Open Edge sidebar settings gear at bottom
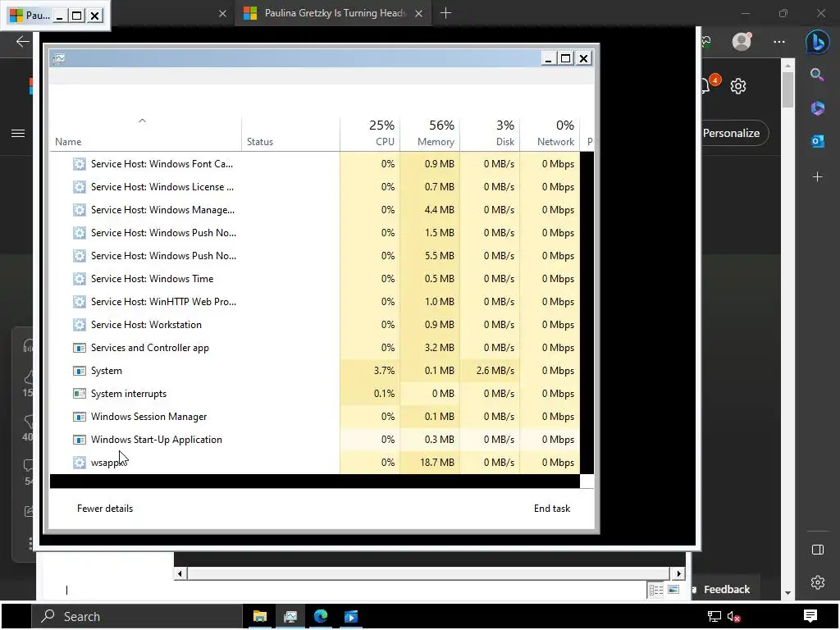 tap(818, 582)
